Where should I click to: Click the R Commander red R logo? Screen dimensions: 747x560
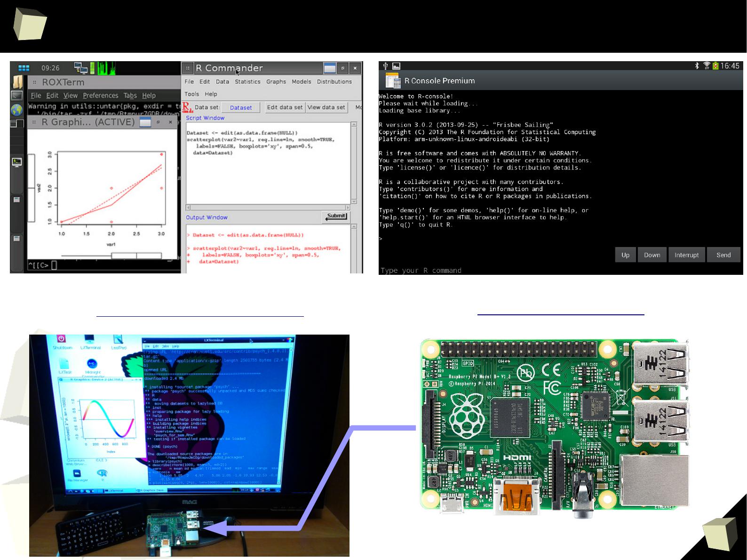[x=187, y=107]
